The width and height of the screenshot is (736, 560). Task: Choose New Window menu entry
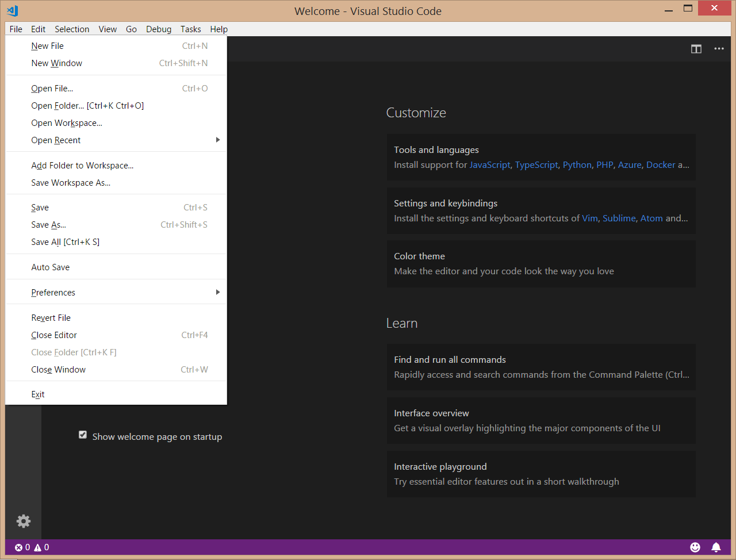(116, 63)
